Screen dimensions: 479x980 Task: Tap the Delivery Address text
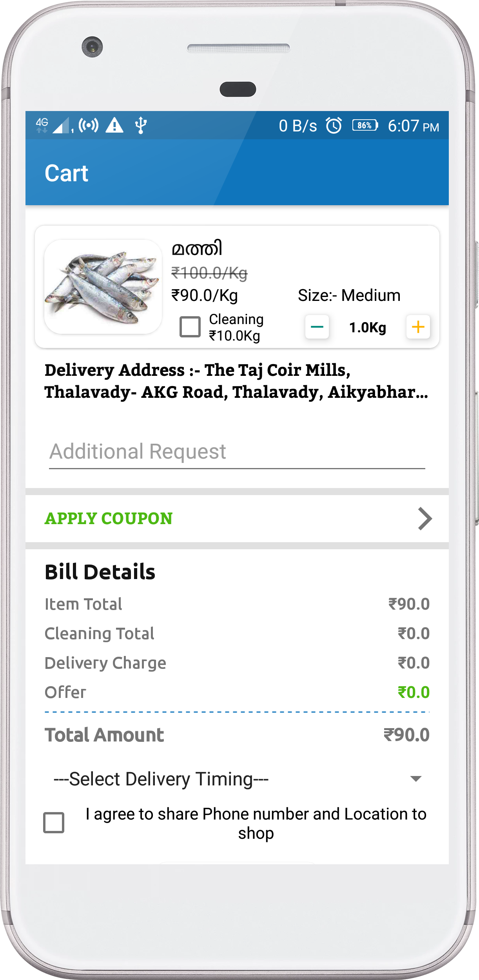pos(236,381)
